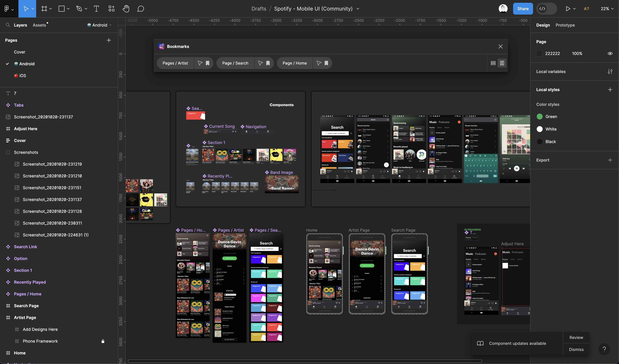The width and height of the screenshot is (619, 364).
Task: Switch Bookmarks panel to list view
Action: [x=493, y=63]
